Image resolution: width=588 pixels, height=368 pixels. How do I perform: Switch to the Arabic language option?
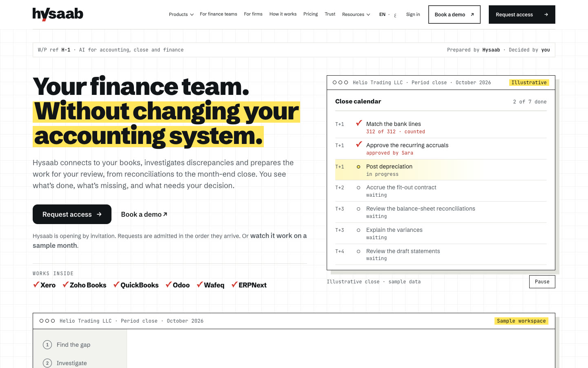click(395, 15)
